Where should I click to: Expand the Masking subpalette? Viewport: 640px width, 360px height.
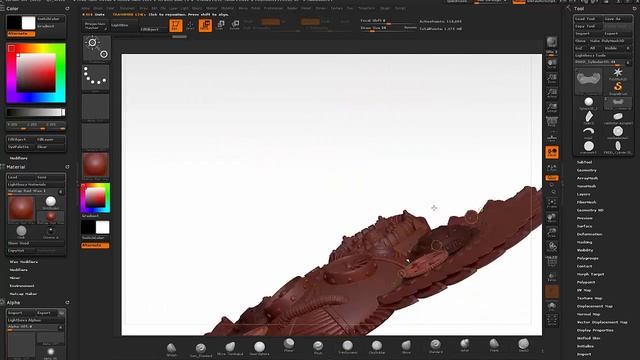coord(584,242)
